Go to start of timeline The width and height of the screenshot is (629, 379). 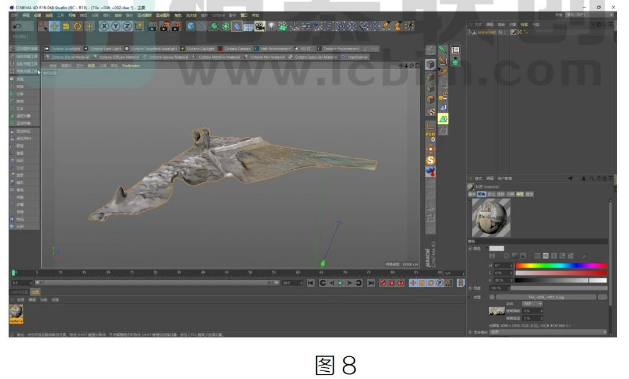coord(311,283)
